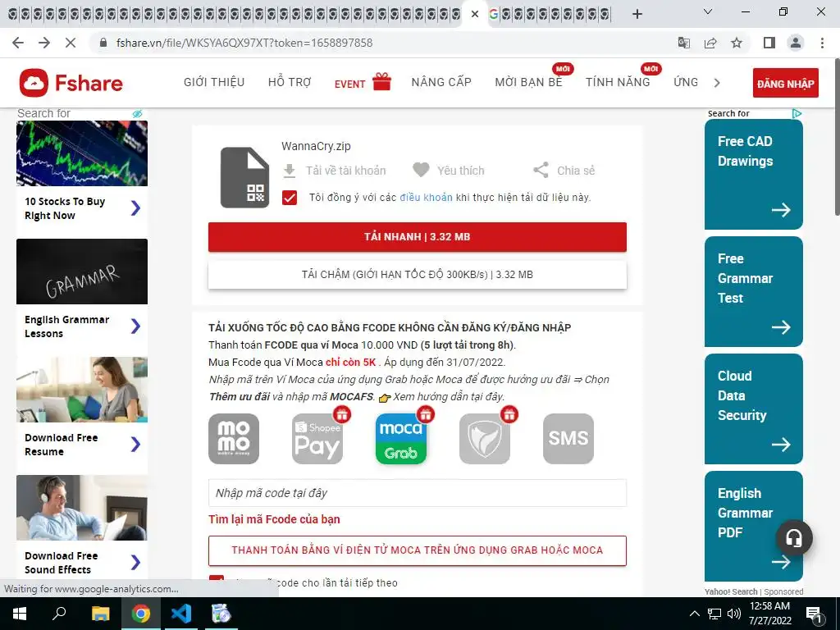The width and height of the screenshot is (840, 630).
Task: Open the HỖ TRỢ menu item
Action: (290, 83)
